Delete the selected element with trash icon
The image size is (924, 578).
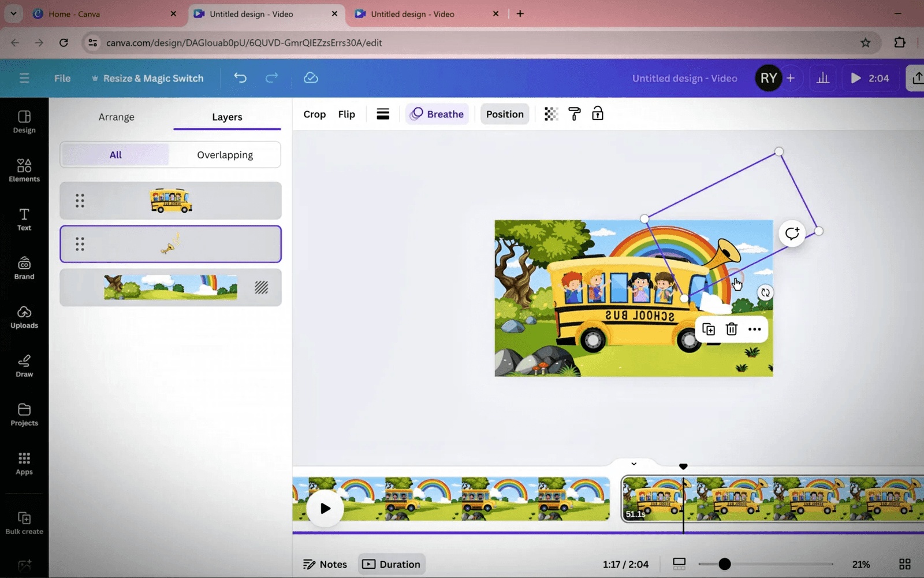click(x=732, y=329)
